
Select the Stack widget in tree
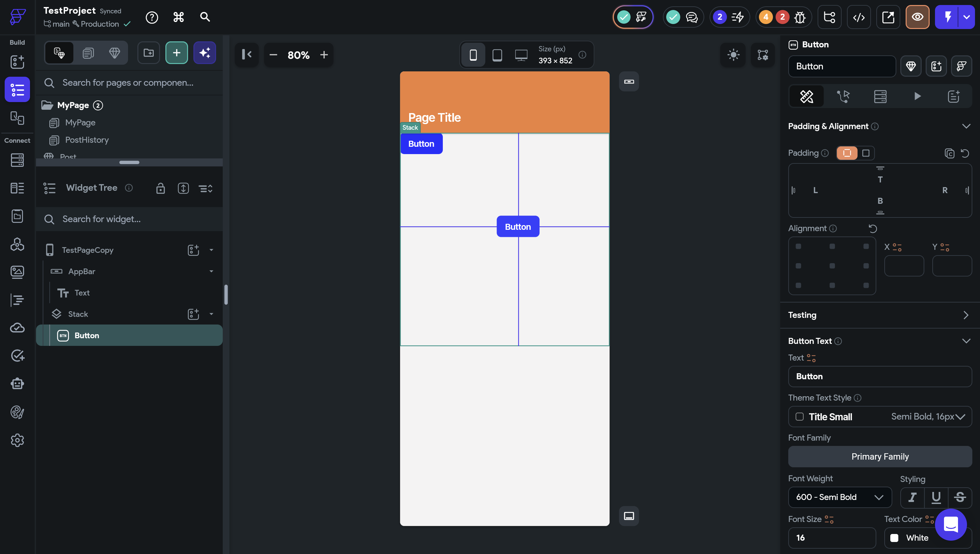78,314
